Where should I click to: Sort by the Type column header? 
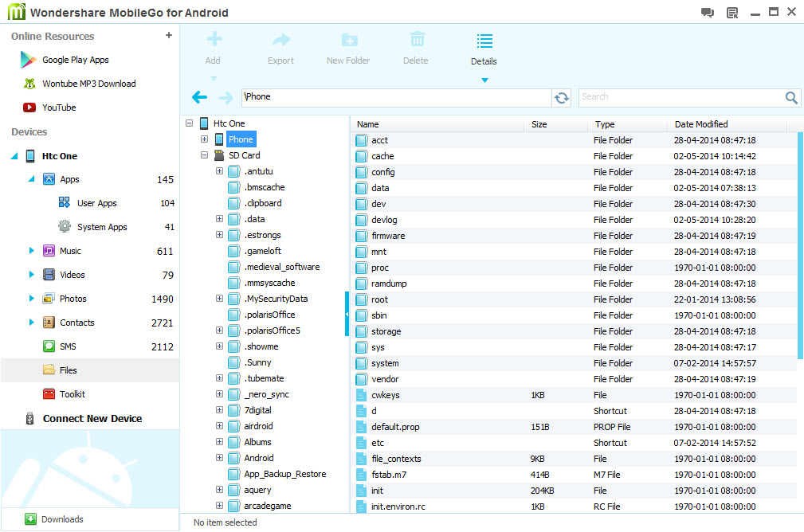click(x=605, y=124)
